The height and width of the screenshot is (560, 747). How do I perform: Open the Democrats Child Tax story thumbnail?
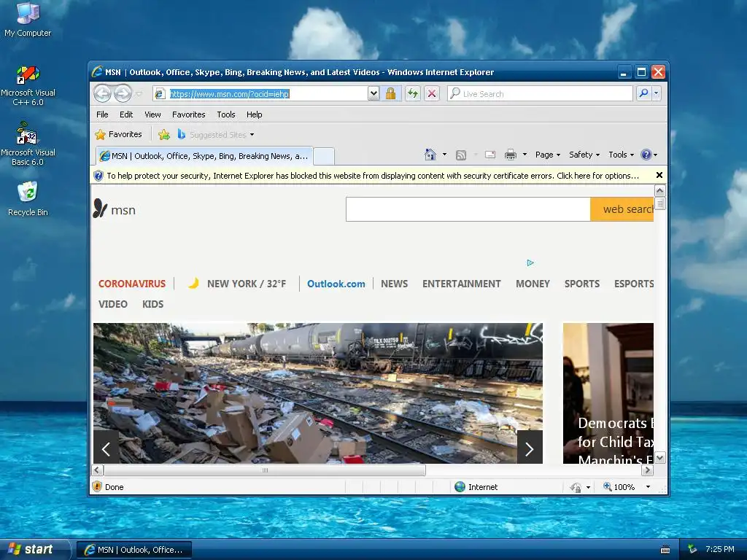608,393
